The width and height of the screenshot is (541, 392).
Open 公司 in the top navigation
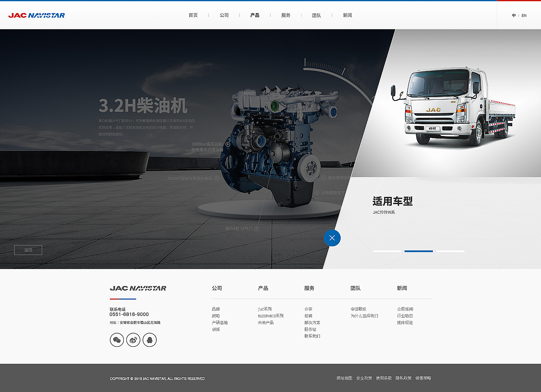[224, 15]
